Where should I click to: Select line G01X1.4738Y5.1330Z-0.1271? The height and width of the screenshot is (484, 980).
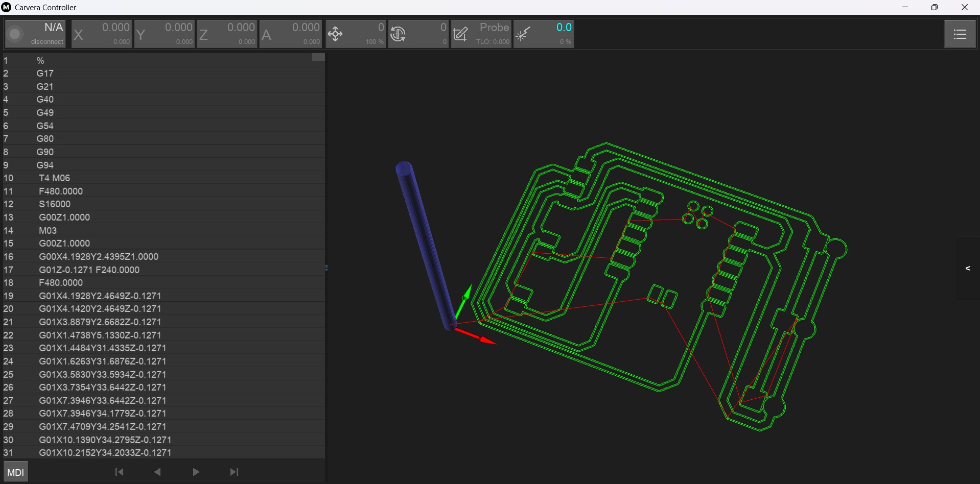click(x=164, y=335)
